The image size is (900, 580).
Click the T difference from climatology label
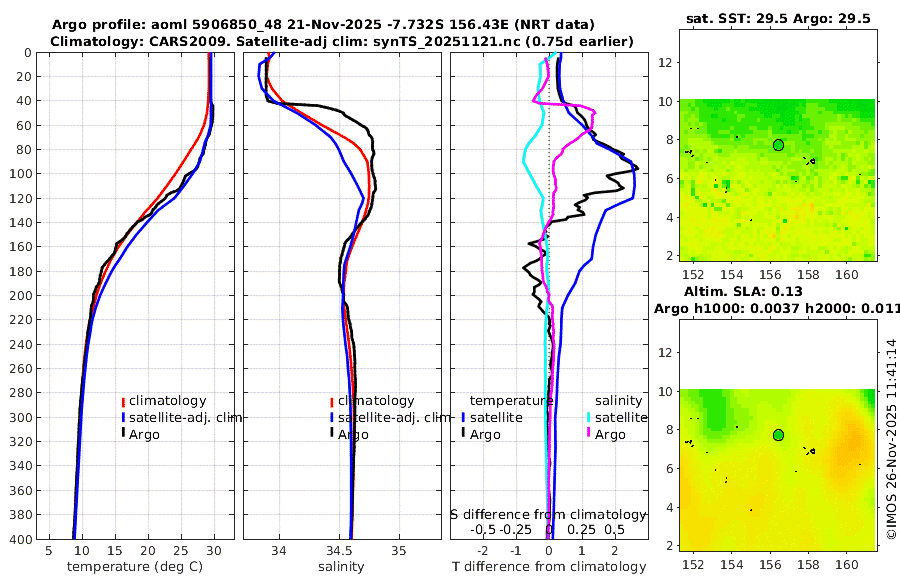point(549,567)
